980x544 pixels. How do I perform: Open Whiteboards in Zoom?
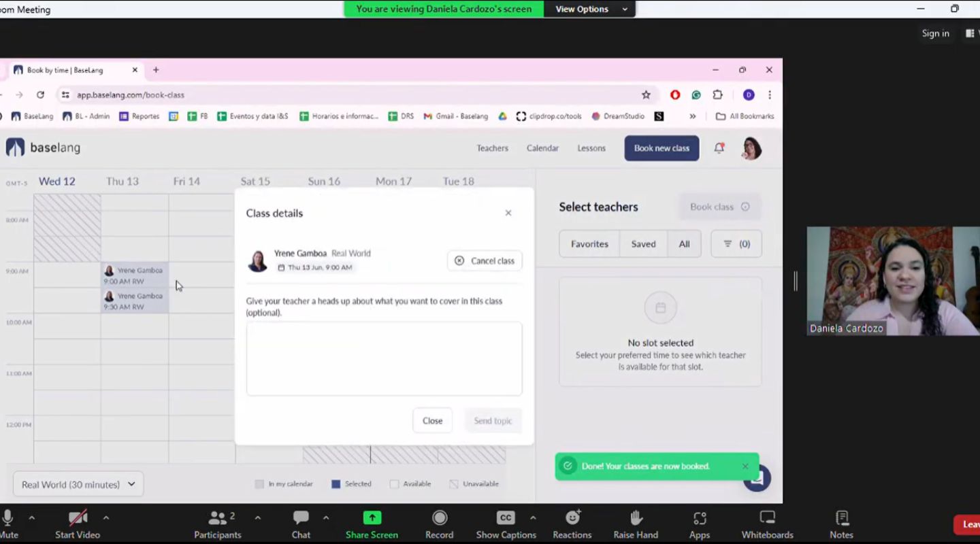(x=767, y=524)
